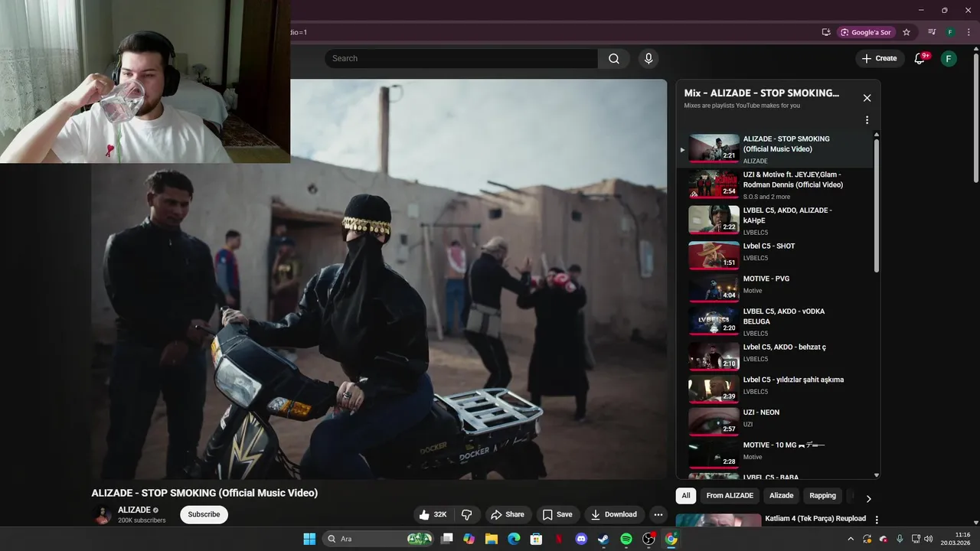Like the video with thumbs up

pos(433,514)
